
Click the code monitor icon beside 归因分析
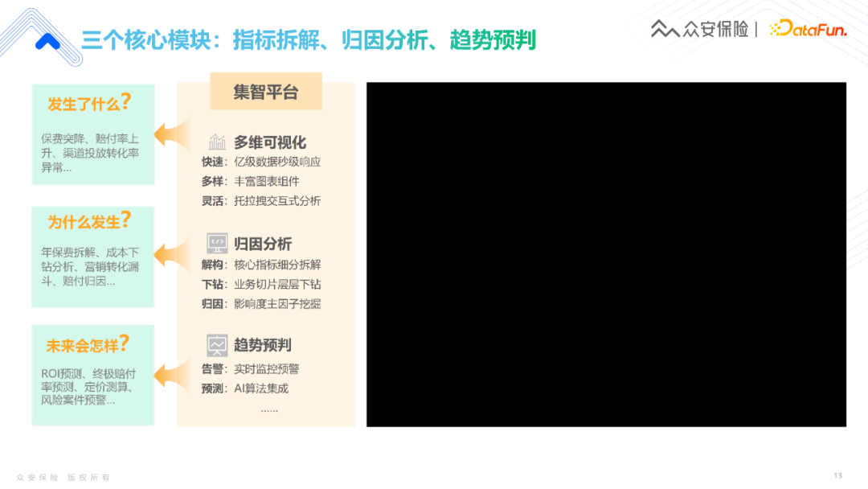[217, 243]
